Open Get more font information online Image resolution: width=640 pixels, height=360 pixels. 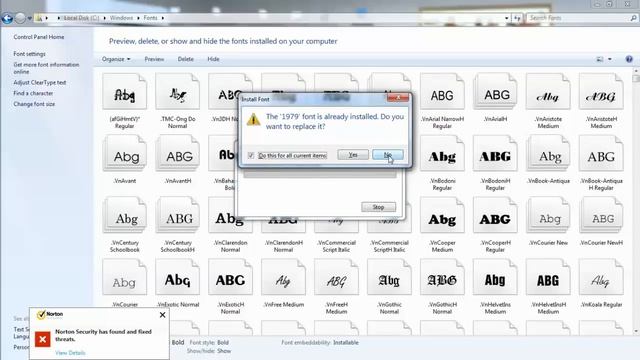point(46,68)
